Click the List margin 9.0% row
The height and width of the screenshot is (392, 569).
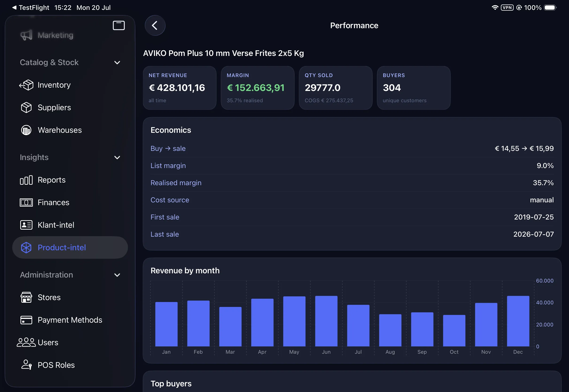(x=352, y=166)
